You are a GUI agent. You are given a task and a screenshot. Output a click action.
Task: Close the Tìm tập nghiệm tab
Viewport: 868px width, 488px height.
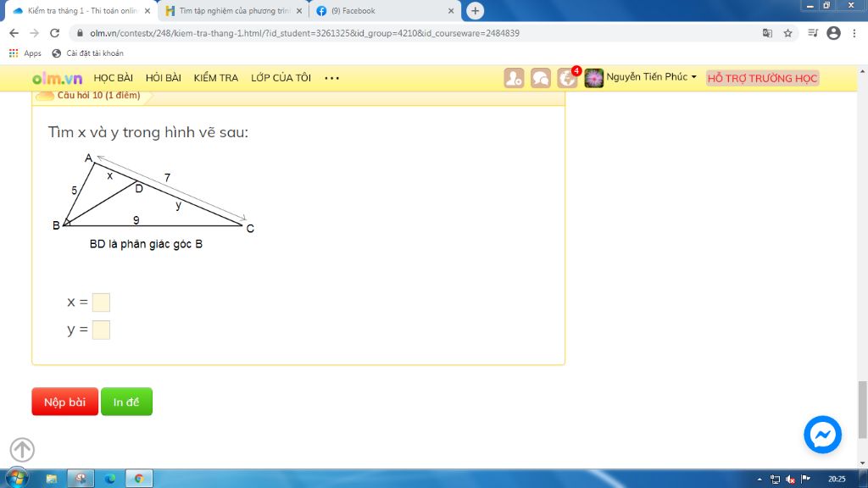click(x=299, y=10)
